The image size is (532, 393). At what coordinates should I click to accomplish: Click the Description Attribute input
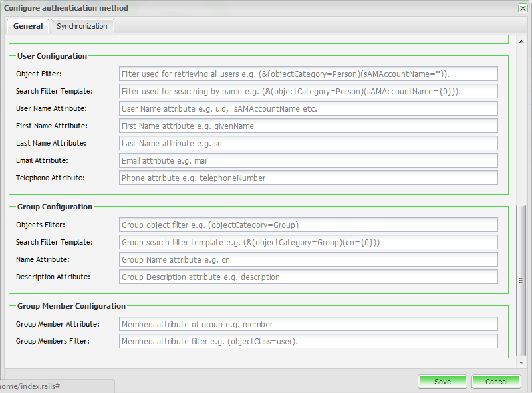point(309,277)
